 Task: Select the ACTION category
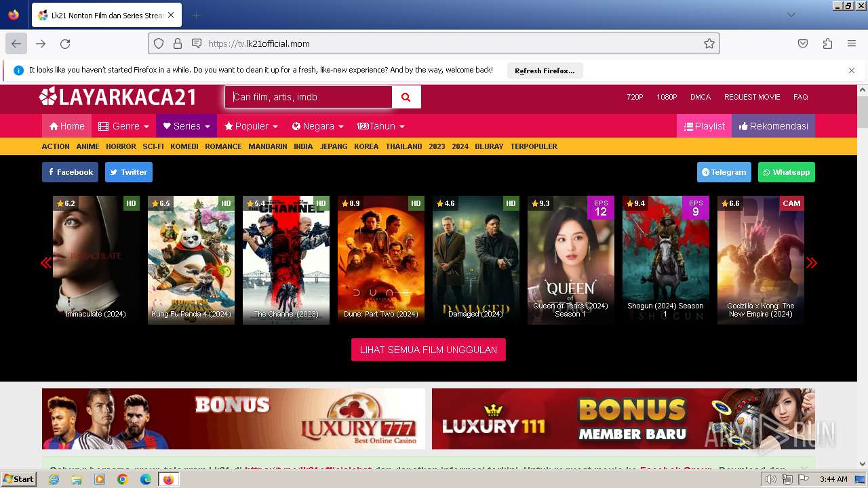pyautogui.click(x=56, y=146)
